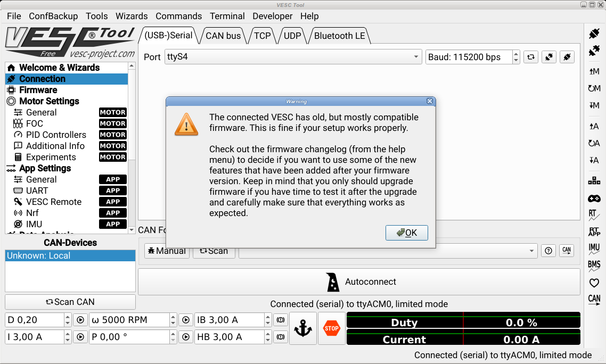Click the wizard Autoconnect button
The image size is (606, 364).
(x=359, y=282)
